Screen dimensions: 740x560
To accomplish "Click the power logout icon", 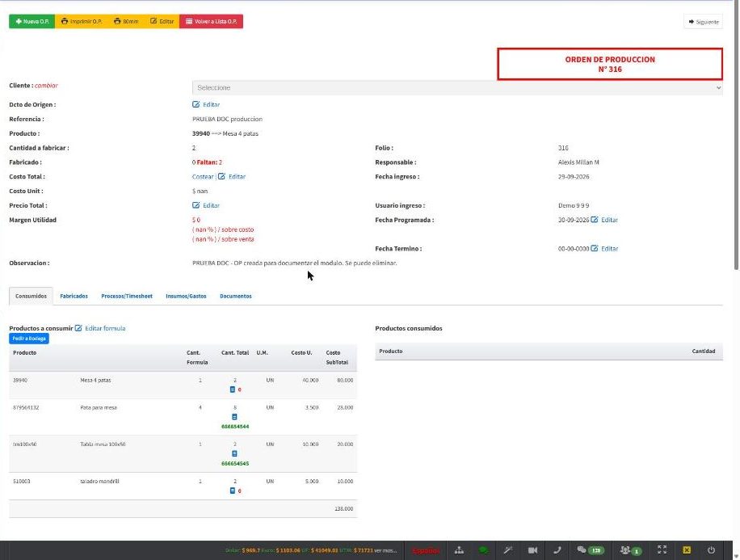I will (x=711, y=549).
